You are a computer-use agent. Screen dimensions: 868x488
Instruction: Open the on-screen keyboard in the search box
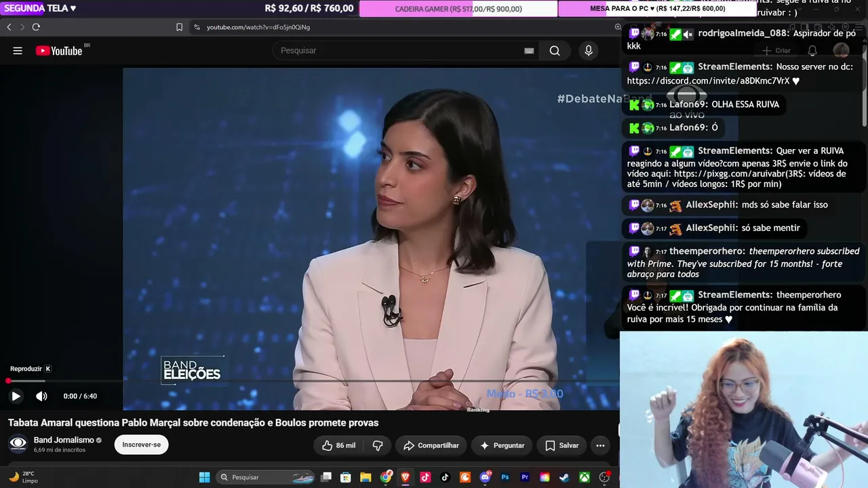[529, 51]
